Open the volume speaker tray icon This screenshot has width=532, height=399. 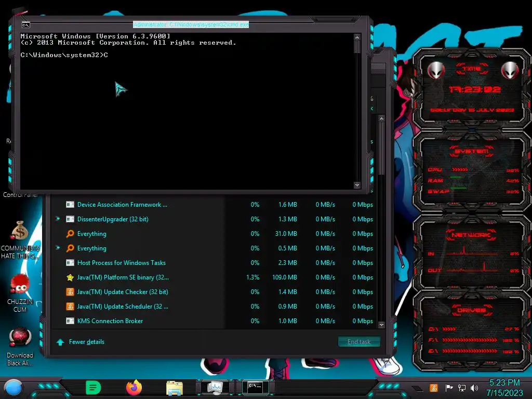[474, 388]
